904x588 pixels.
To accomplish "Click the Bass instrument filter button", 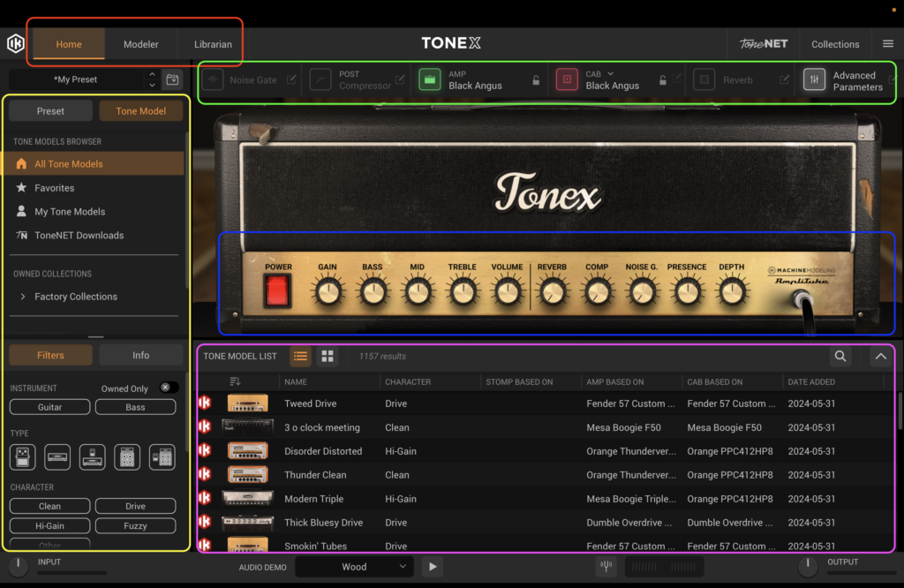I will [x=135, y=407].
